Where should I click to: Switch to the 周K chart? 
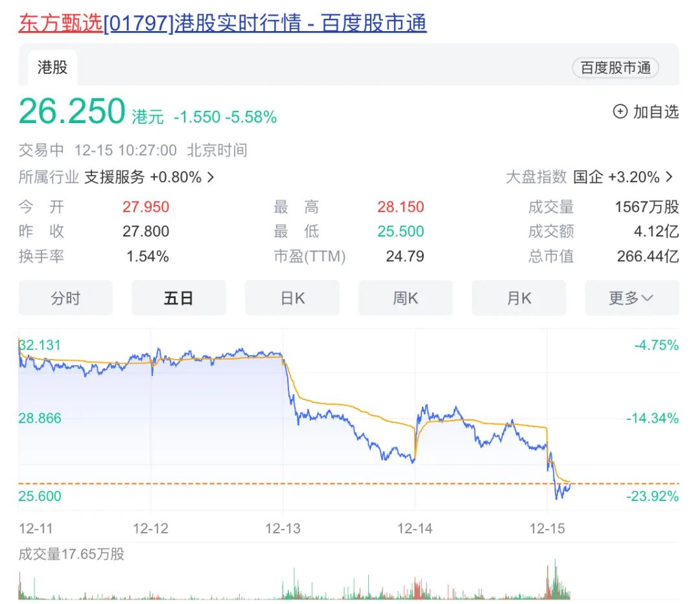405,297
